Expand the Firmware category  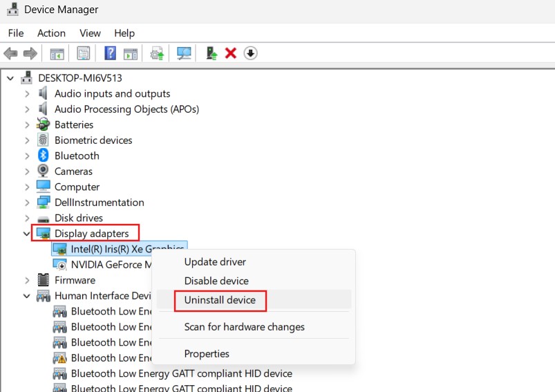pyautogui.click(x=27, y=281)
